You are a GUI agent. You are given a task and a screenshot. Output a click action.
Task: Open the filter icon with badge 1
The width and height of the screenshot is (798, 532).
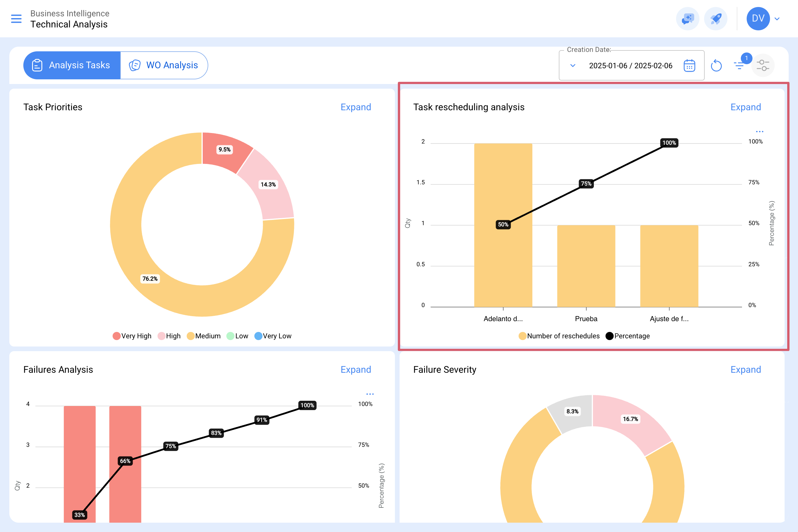pyautogui.click(x=739, y=66)
